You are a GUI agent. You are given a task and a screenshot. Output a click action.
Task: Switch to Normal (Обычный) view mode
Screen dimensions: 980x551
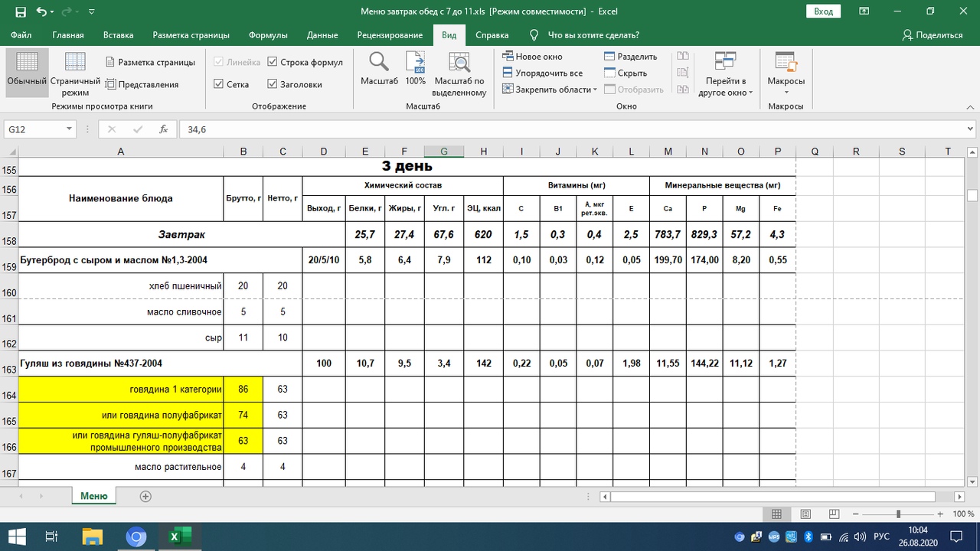(x=27, y=72)
